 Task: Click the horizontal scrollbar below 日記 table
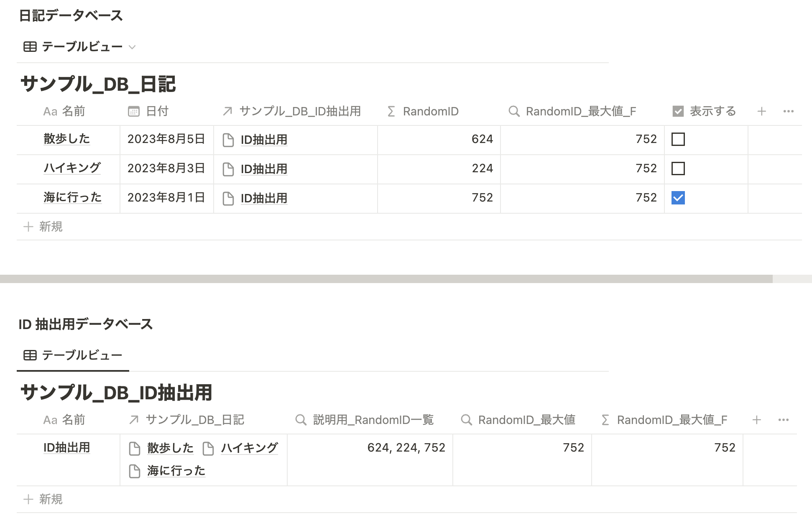pyautogui.click(x=386, y=279)
